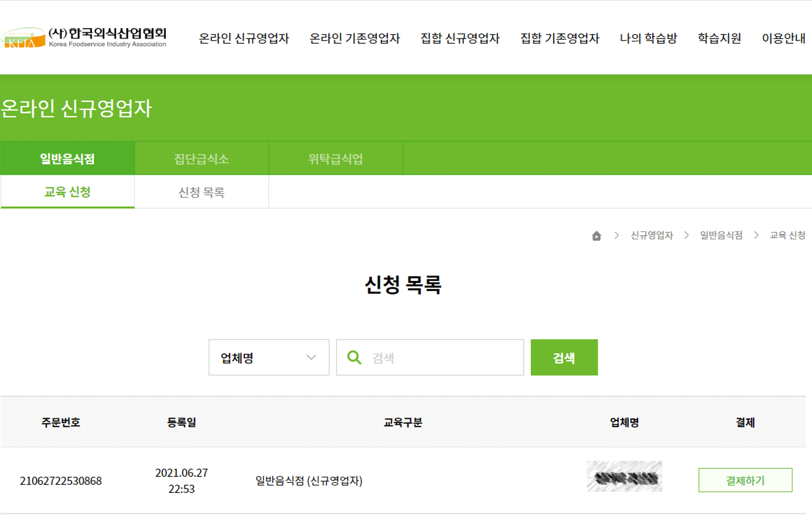Click the magnifier icon in search box
The width and height of the screenshot is (812, 519).
[354, 358]
